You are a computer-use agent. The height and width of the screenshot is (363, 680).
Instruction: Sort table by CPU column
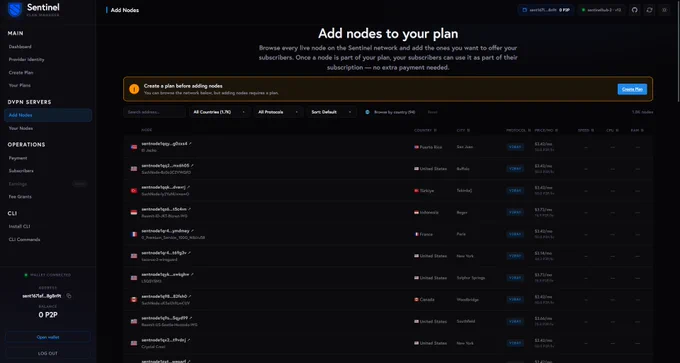click(612, 130)
